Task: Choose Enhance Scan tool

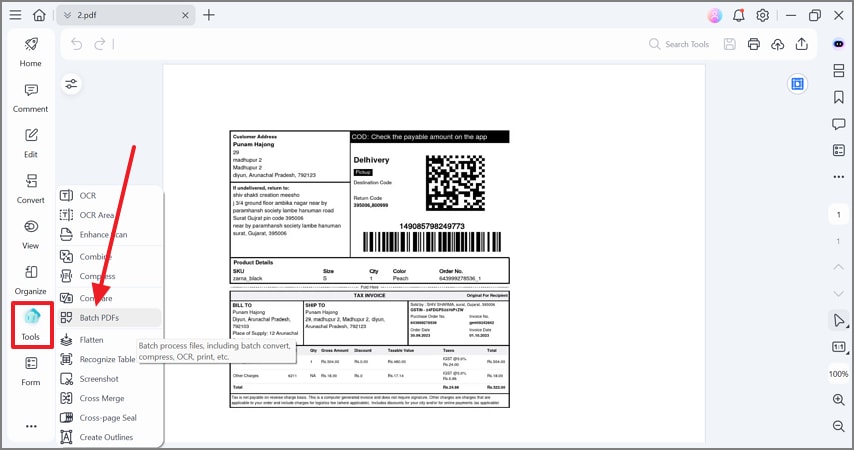Action: click(109, 235)
